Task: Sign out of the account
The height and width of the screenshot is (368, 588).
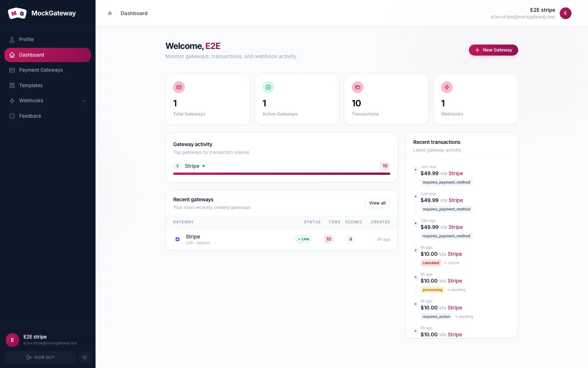Action: [40, 357]
